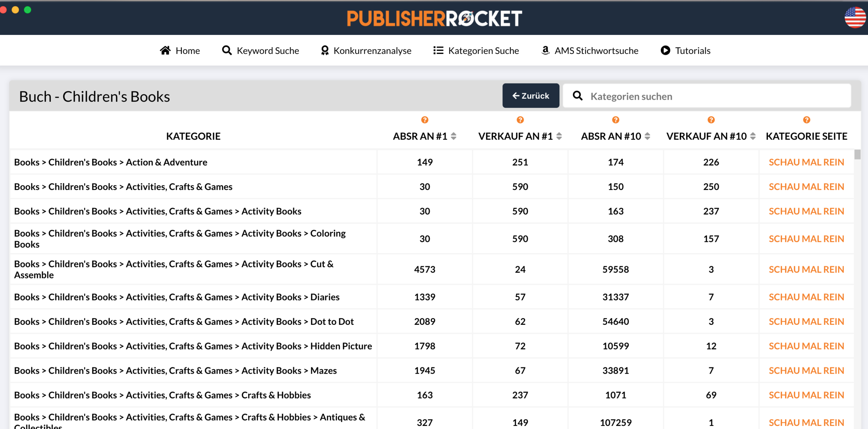Image resolution: width=868 pixels, height=429 pixels.
Task: Click the Zurück back button
Action: tap(531, 96)
